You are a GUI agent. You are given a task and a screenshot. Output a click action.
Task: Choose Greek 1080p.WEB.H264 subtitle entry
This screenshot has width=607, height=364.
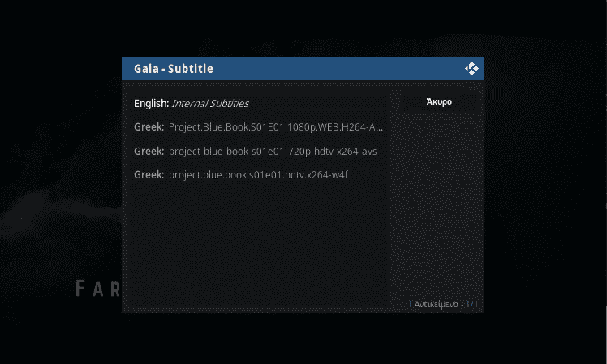pyautogui.click(x=257, y=127)
